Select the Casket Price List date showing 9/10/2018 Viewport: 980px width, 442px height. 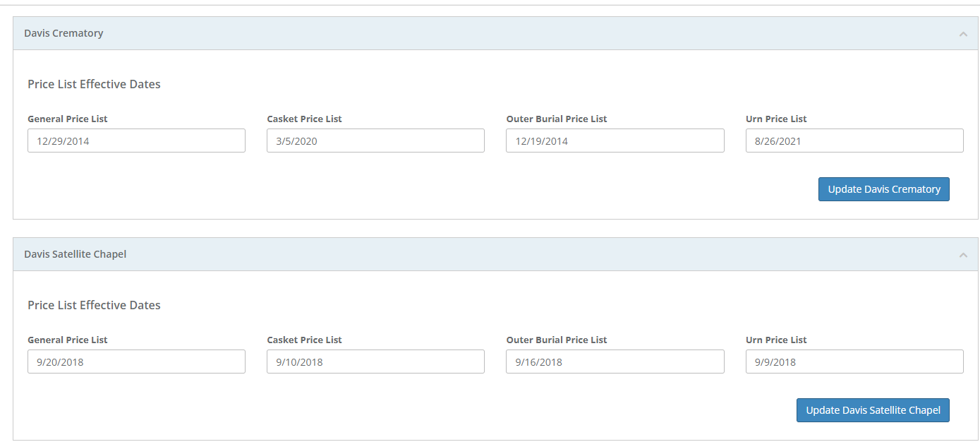pyautogui.click(x=375, y=361)
